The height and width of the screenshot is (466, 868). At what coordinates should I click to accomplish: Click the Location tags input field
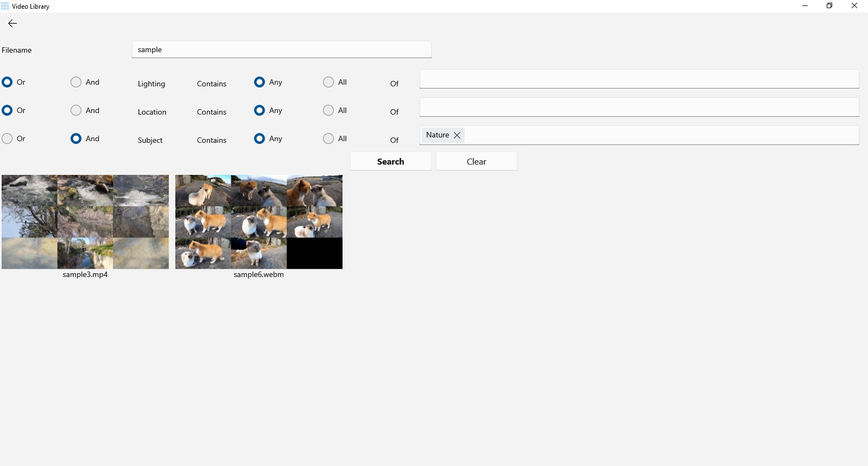coord(639,107)
